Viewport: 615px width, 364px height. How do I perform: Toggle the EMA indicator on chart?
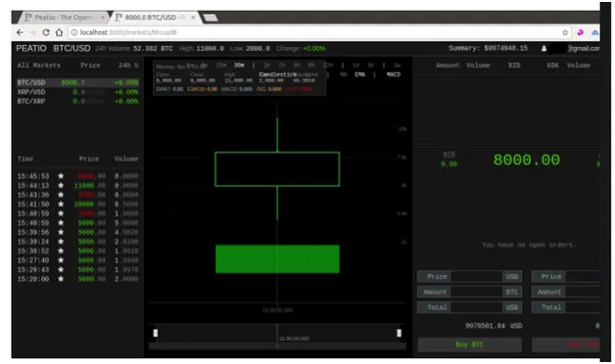pyautogui.click(x=359, y=74)
